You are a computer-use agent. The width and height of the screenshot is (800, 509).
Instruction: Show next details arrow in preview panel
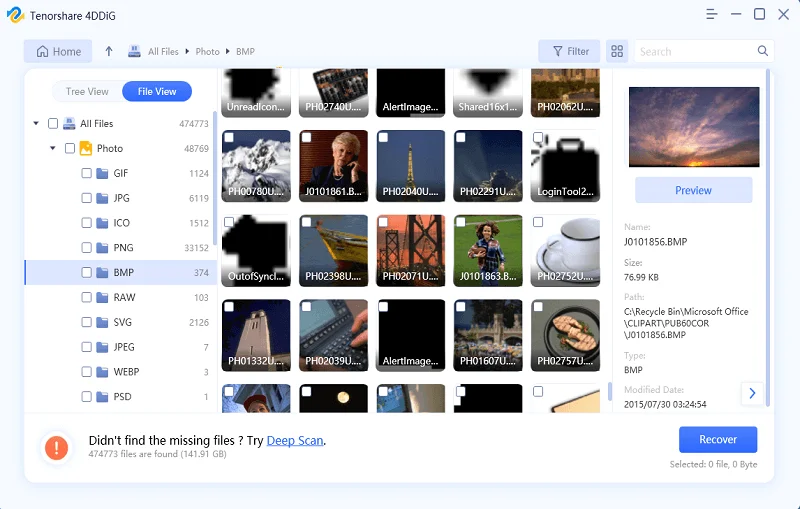(752, 393)
